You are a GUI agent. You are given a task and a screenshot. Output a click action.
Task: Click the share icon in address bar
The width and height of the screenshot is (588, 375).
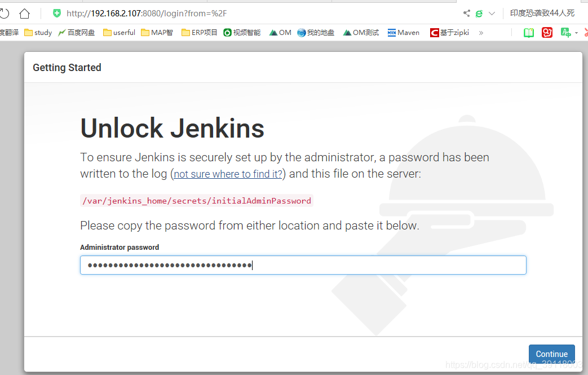466,14
